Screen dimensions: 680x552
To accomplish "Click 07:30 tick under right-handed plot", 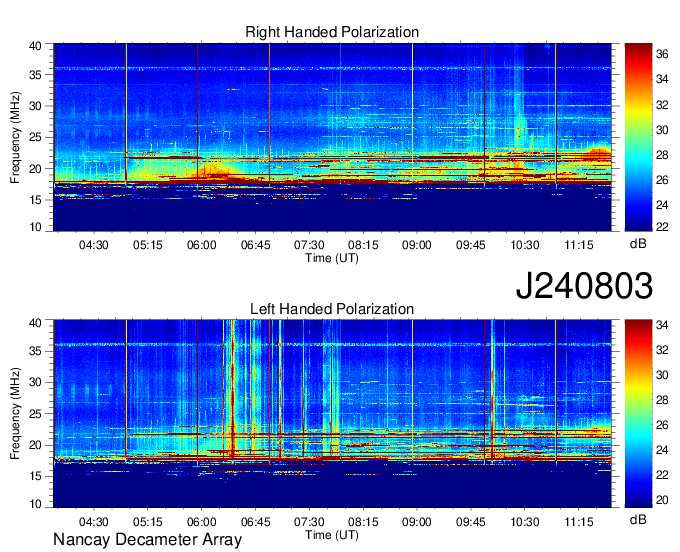I will click(x=309, y=245).
